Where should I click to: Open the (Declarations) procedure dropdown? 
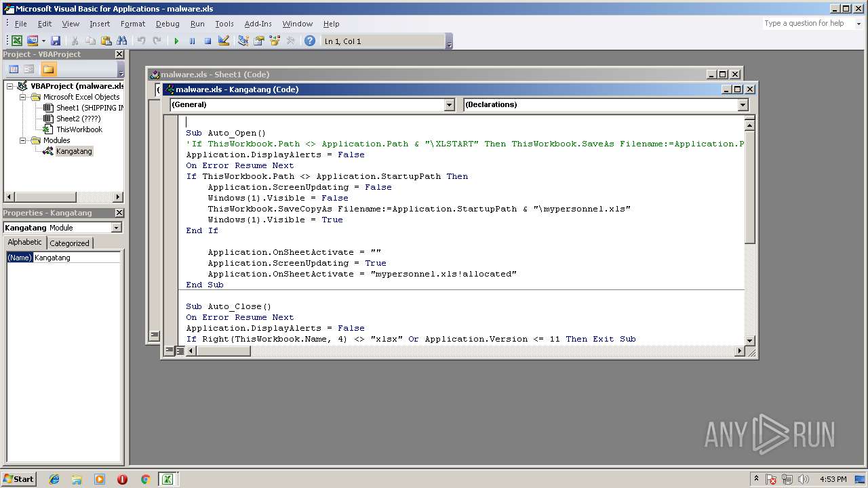[743, 104]
